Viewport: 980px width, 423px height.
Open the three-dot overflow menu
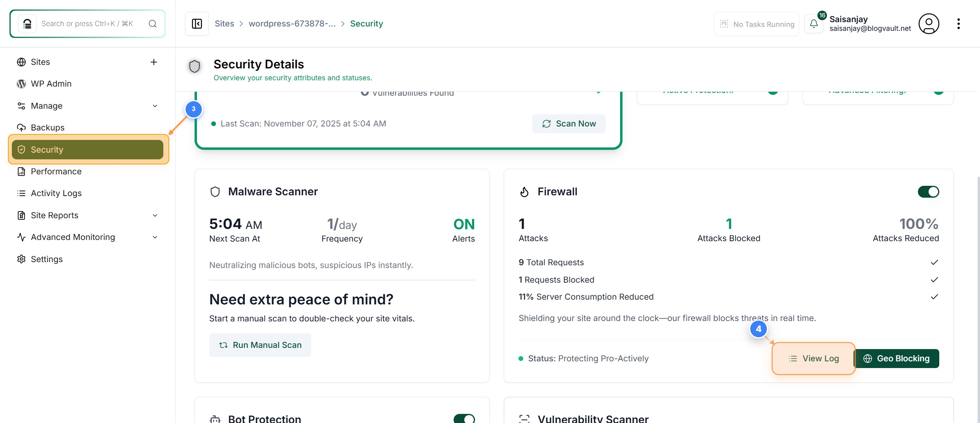pyautogui.click(x=959, y=24)
